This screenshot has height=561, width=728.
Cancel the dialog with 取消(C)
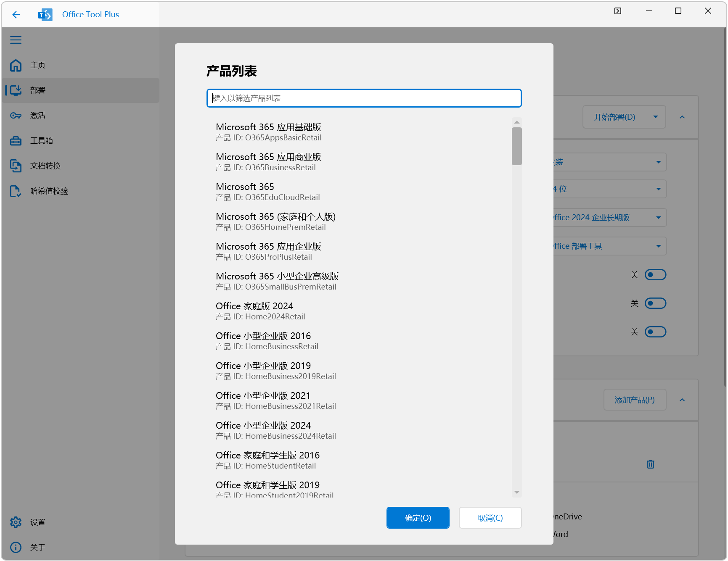coord(490,518)
